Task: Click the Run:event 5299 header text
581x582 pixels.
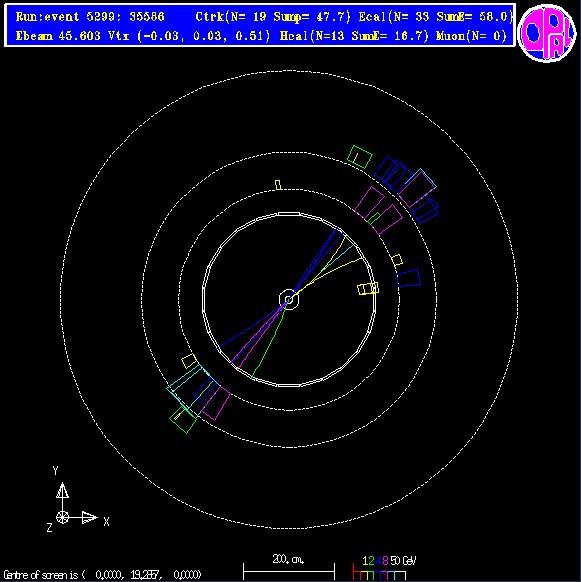Action: [x=90, y=17]
